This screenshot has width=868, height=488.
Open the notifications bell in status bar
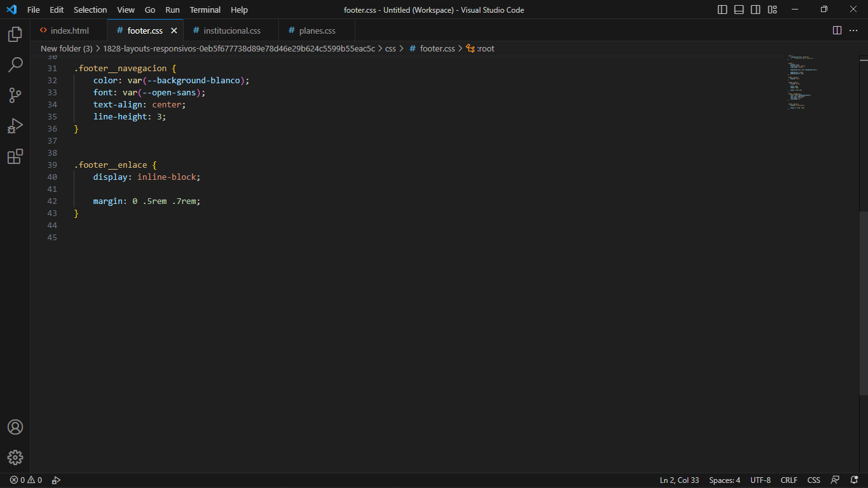click(853, 480)
